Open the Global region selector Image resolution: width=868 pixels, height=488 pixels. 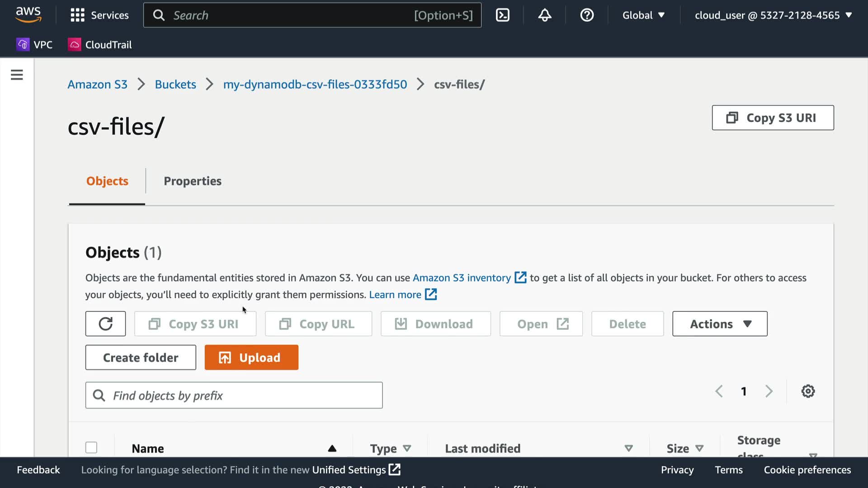click(643, 15)
